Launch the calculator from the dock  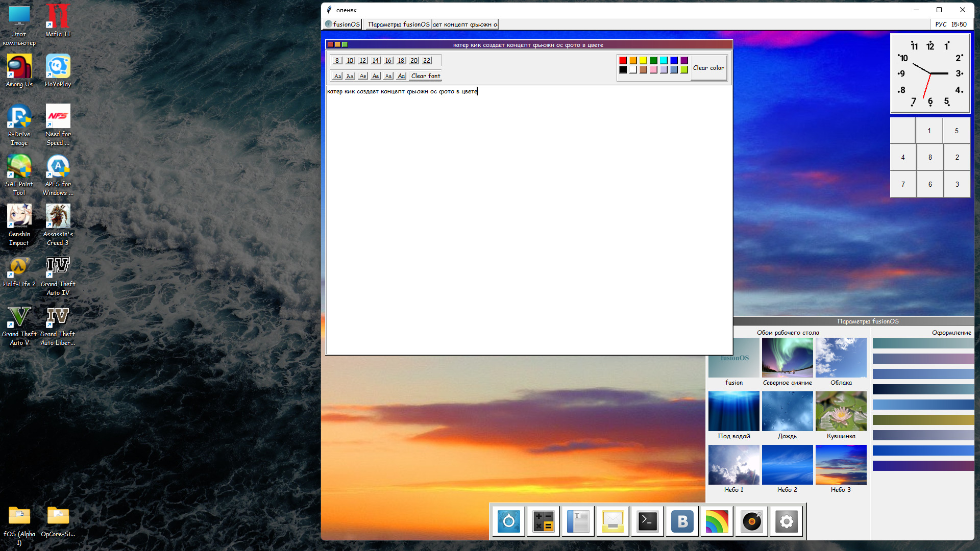[x=543, y=521]
